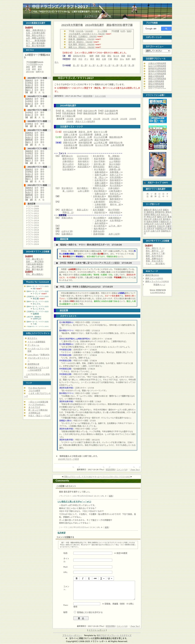Expand the 月別アーカイブ (207) section
Image resolution: width=195 pixels, height=644 pixels.
(158, 183)
